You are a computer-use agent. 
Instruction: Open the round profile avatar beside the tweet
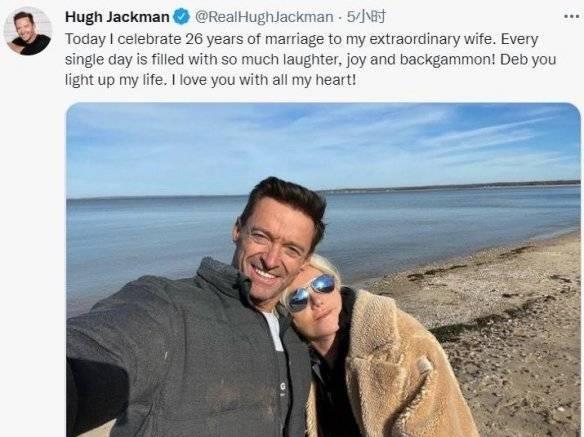tap(28, 31)
